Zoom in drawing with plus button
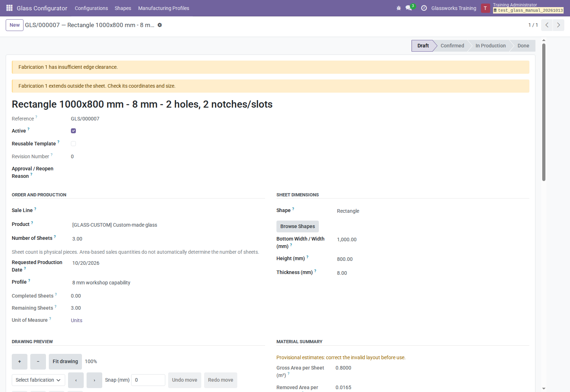 pyautogui.click(x=20, y=361)
